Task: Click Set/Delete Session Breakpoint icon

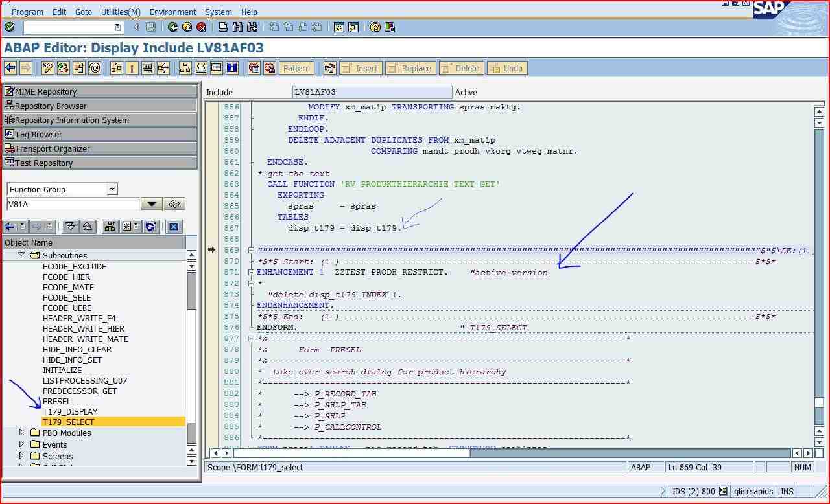Action: pos(254,68)
